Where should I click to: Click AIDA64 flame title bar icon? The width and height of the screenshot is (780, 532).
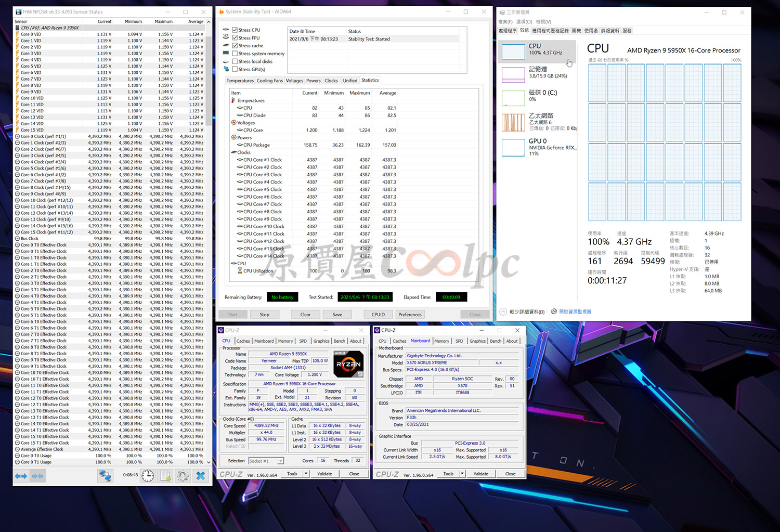(x=221, y=11)
